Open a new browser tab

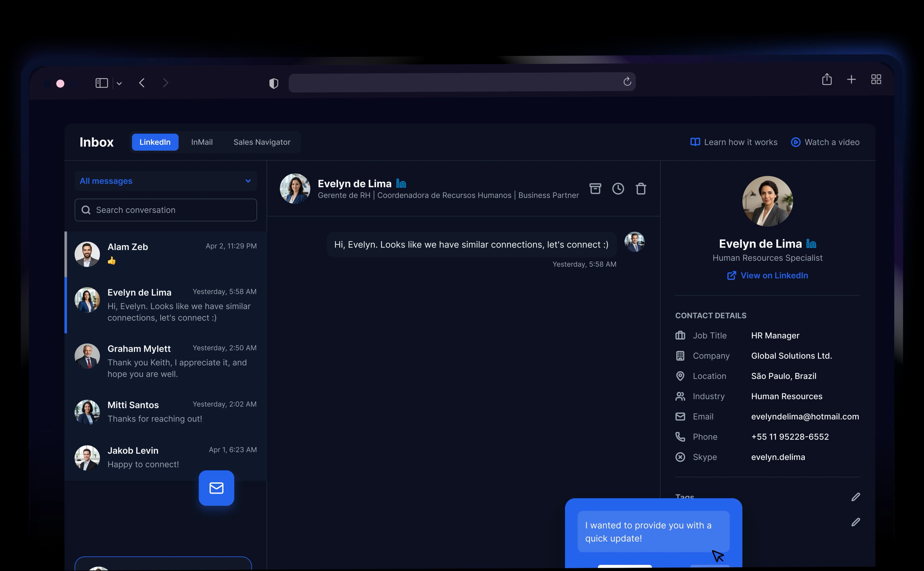point(851,79)
